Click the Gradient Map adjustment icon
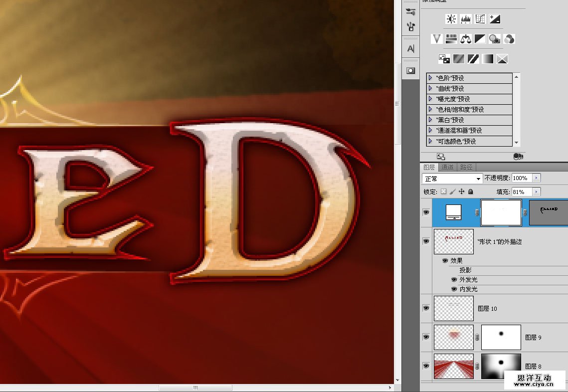Image resolution: width=568 pixels, height=392 pixels. 488,59
